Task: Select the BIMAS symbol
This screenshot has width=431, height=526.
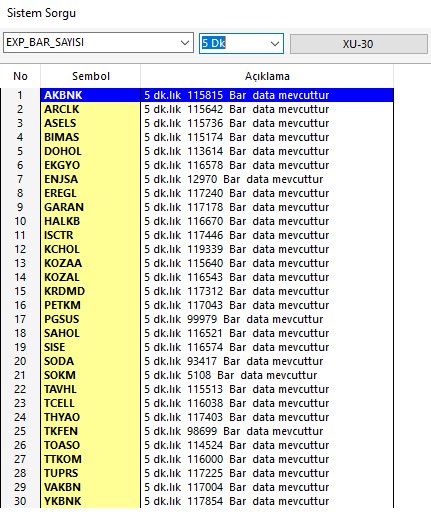Action: coord(62,137)
